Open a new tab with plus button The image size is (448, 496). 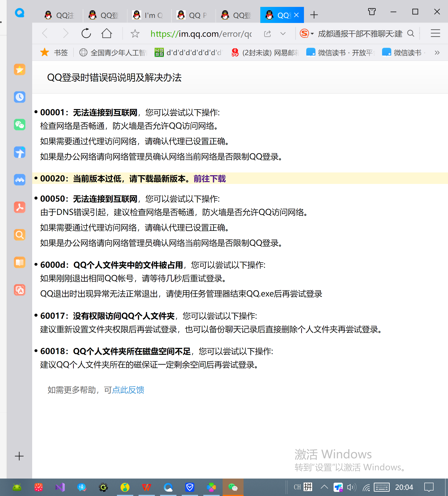[314, 15]
